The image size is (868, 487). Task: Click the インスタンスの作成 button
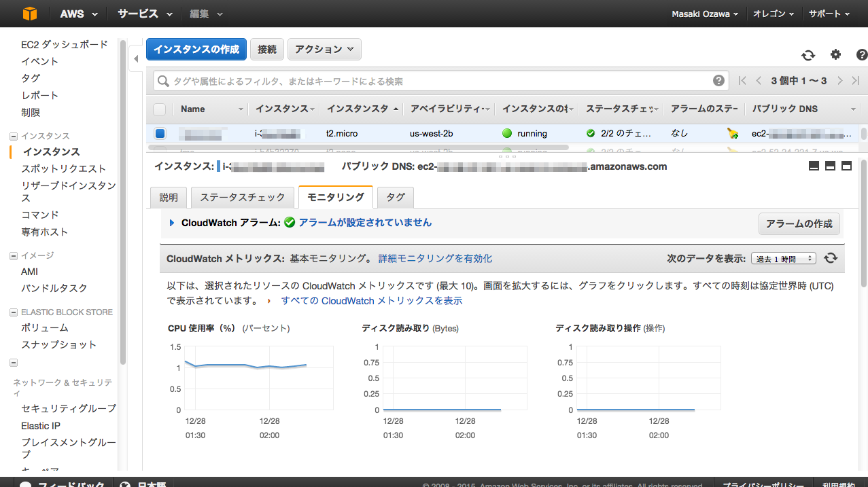(x=196, y=49)
